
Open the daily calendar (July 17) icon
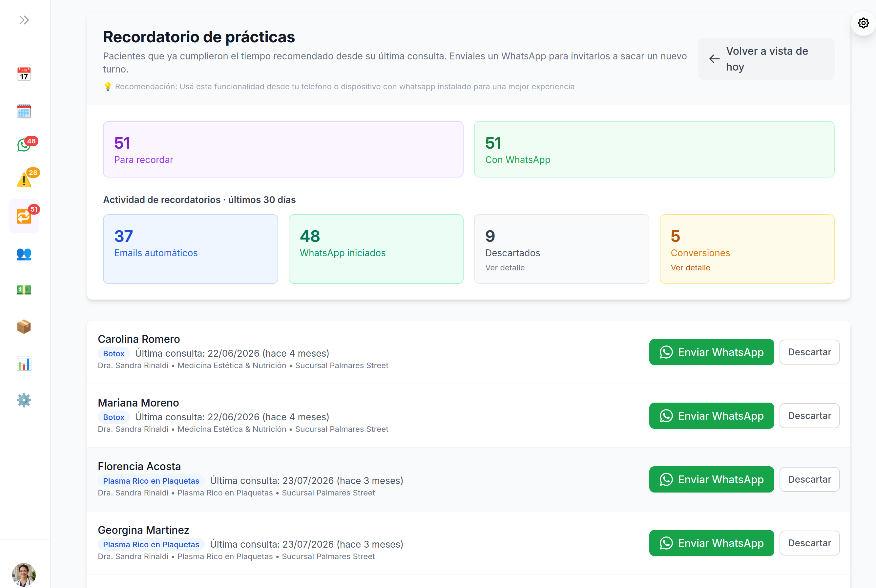click(24, 74)
